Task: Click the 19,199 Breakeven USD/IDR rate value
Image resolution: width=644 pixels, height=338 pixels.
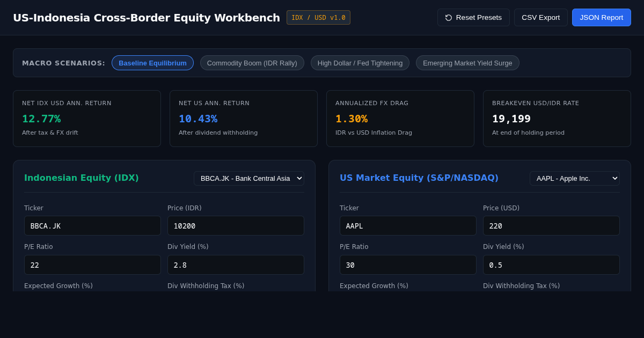Action: click(511, 119)
